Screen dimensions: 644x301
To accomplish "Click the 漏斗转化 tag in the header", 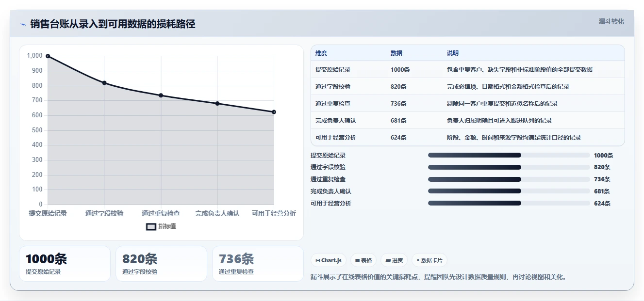I will pyautogui.click(x=611, y=22).
